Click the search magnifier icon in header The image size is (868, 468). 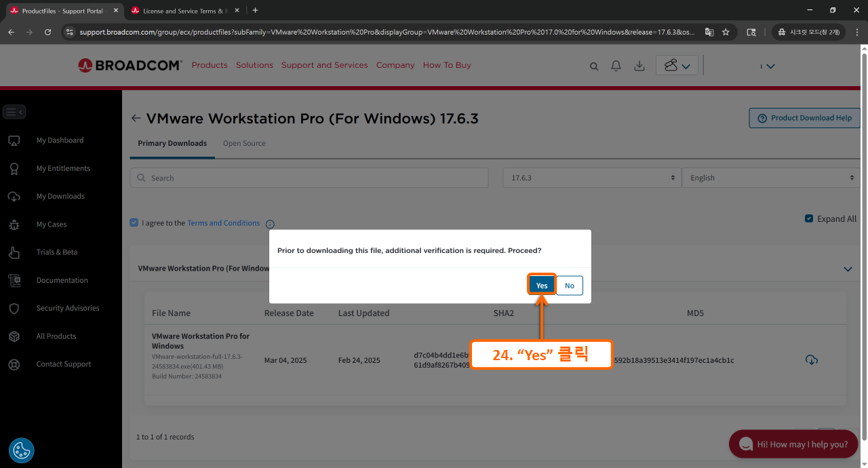594,66
